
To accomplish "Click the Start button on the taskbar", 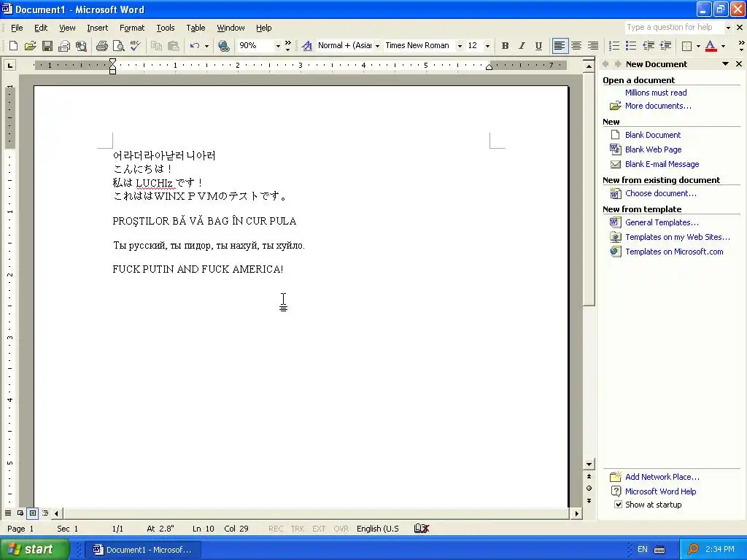I will (x=34, y=549).
